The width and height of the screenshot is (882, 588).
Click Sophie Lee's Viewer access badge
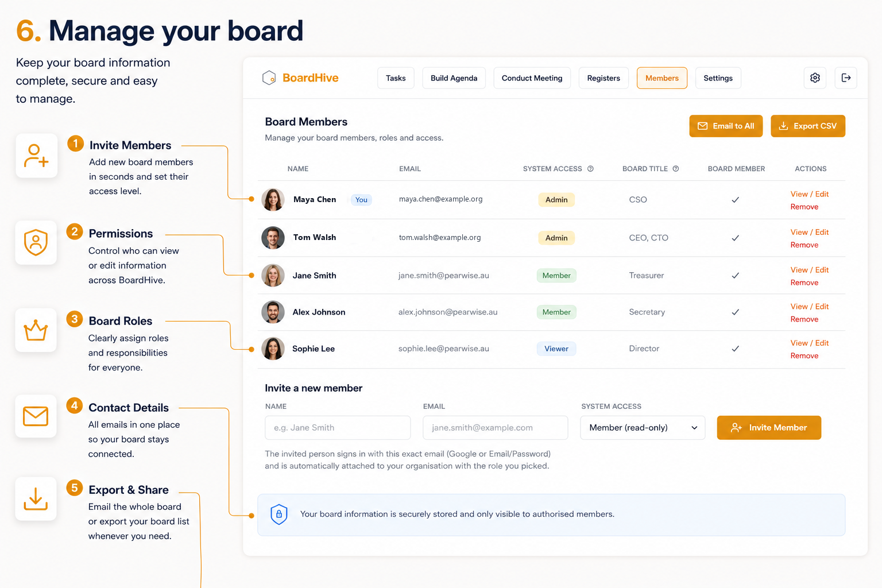[556, 349]
